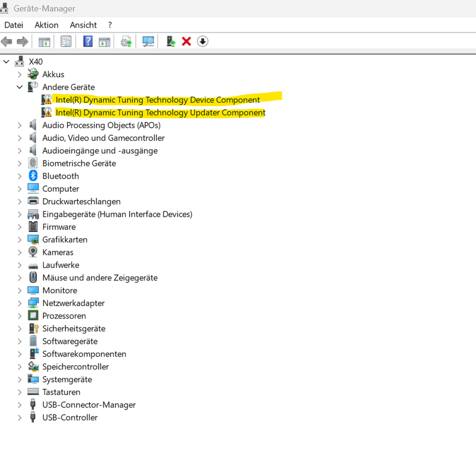The image size is (476, 452).
Task: Click the back navigation arrow
Action: click(7, 41)
